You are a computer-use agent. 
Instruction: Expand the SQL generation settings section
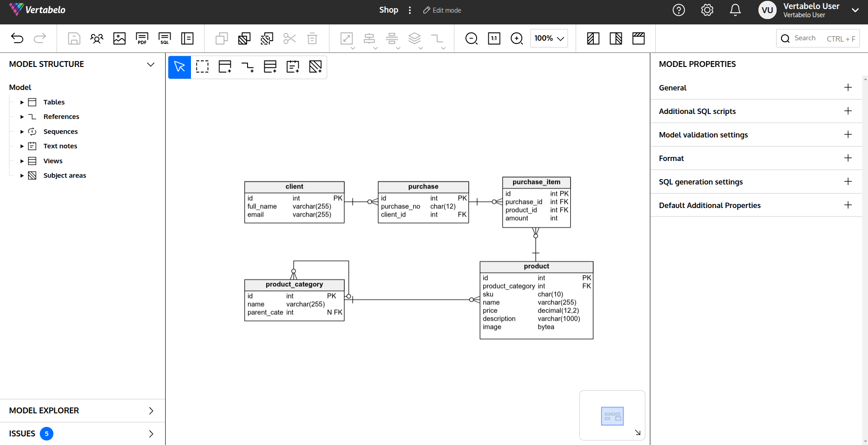click(x=848, y=181)
